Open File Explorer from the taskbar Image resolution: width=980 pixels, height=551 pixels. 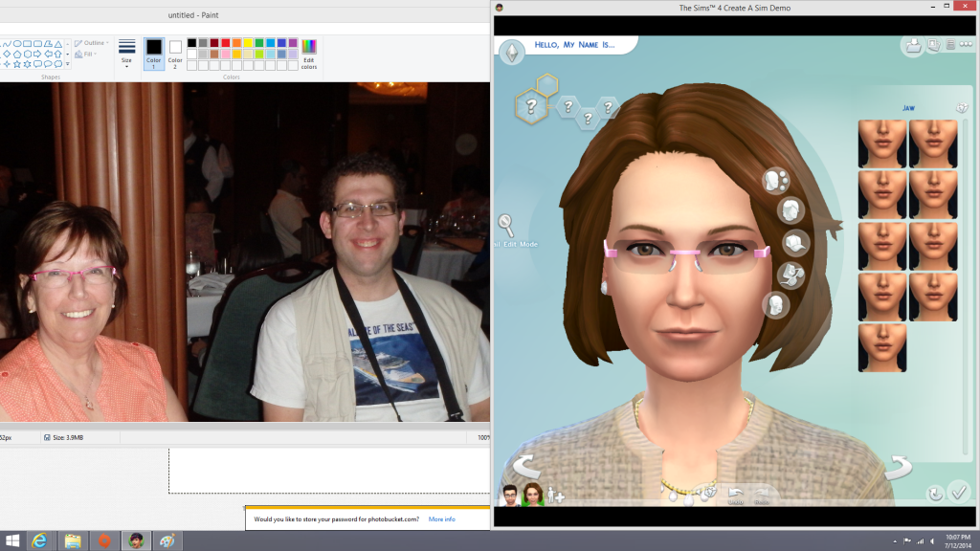(73, 540)
